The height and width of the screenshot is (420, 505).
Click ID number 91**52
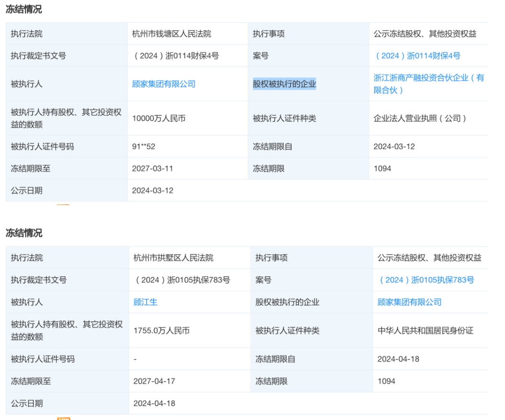pos(143,146)
